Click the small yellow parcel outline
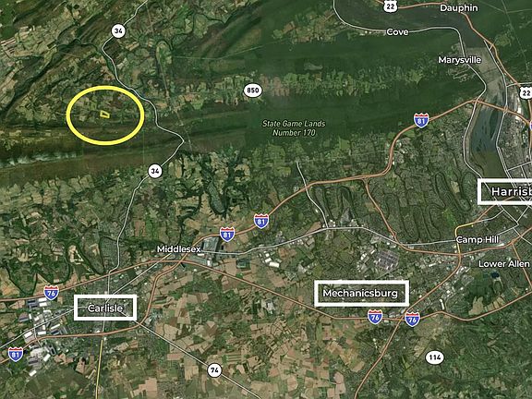532x399 pixels. tap(104, 115)
